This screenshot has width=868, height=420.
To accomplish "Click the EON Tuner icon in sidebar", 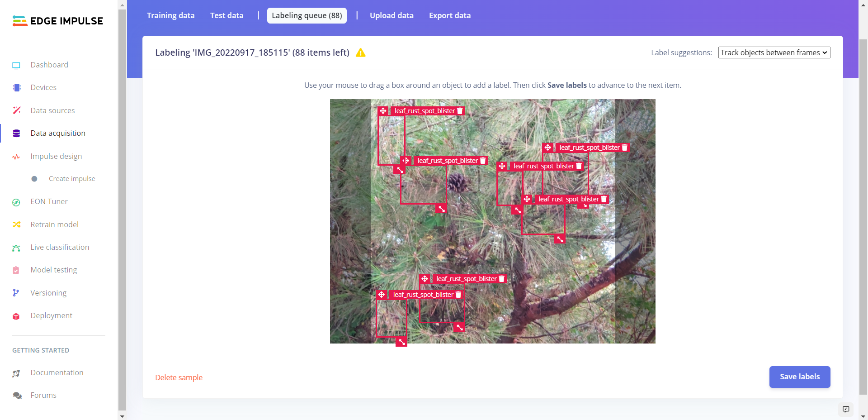I will [16, 202].
